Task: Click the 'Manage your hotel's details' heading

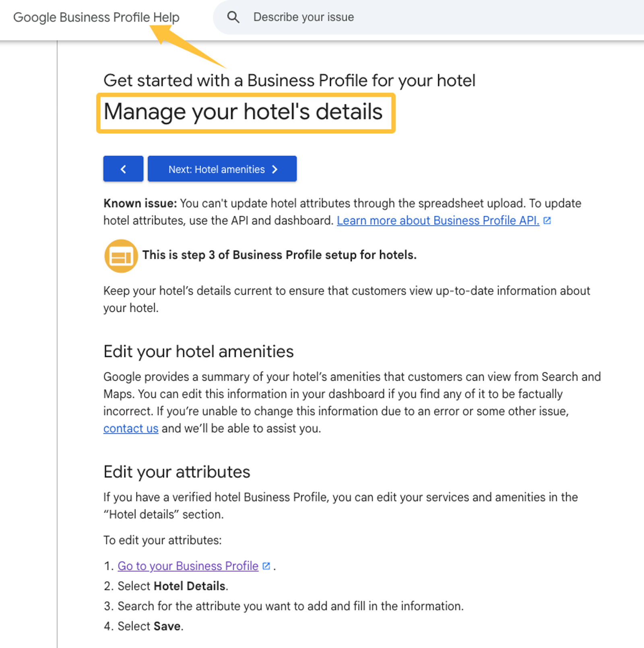Action: coord(243,112)
